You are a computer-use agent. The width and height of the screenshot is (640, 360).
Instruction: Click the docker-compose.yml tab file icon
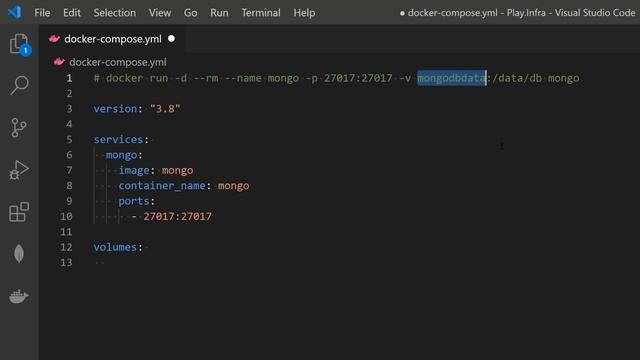coord(54,39)
